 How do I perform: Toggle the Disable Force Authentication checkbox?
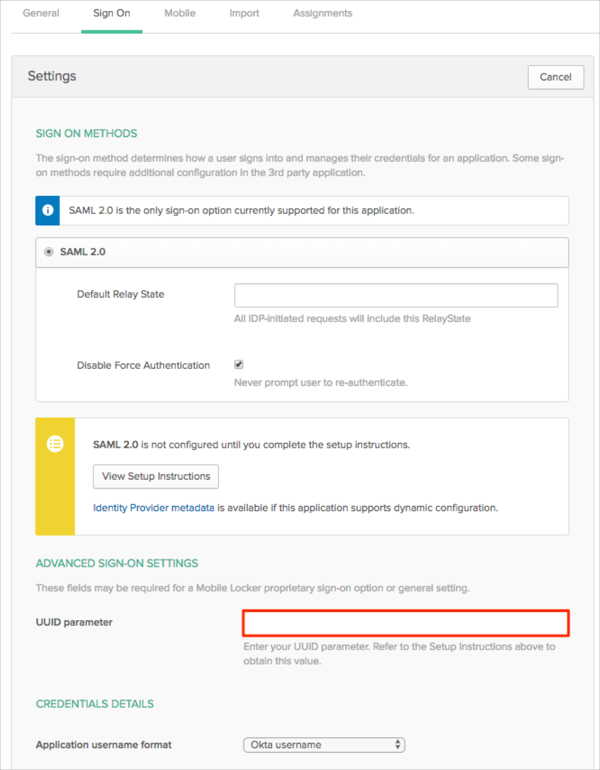pyautogui.click(x=239, y=365)
